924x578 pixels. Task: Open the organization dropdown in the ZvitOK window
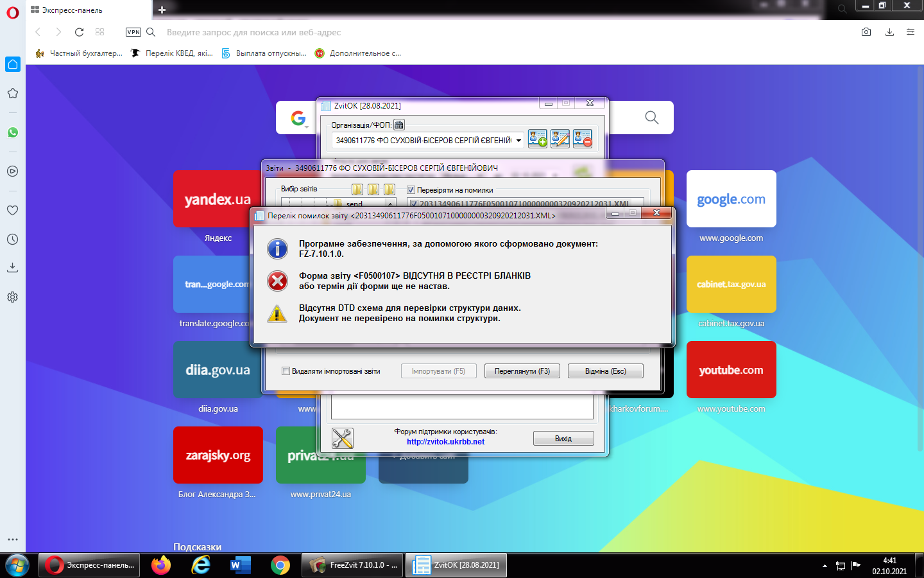(518, 141)
